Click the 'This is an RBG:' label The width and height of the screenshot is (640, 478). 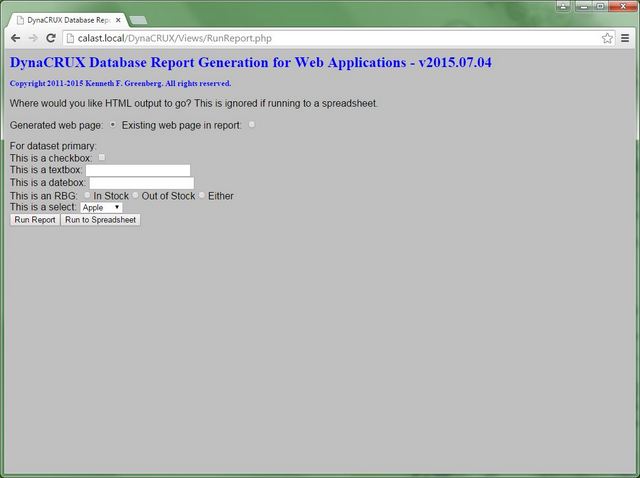44,196
